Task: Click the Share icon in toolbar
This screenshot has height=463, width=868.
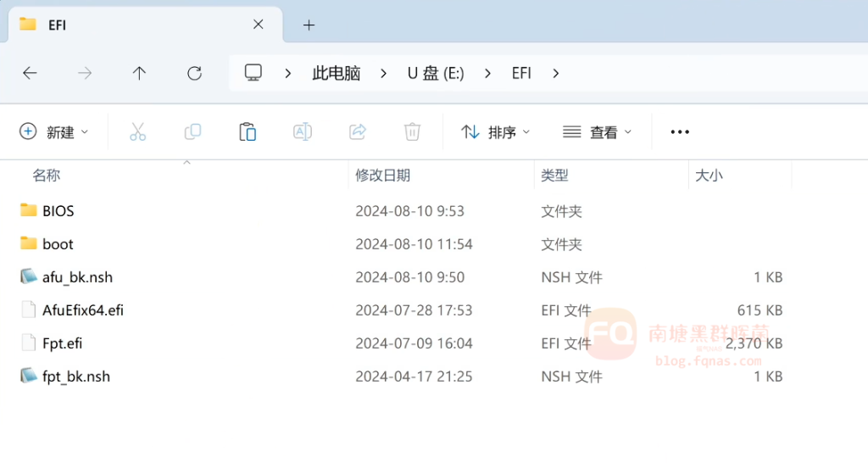Action: pyautogui.click(x=357, y=131)
